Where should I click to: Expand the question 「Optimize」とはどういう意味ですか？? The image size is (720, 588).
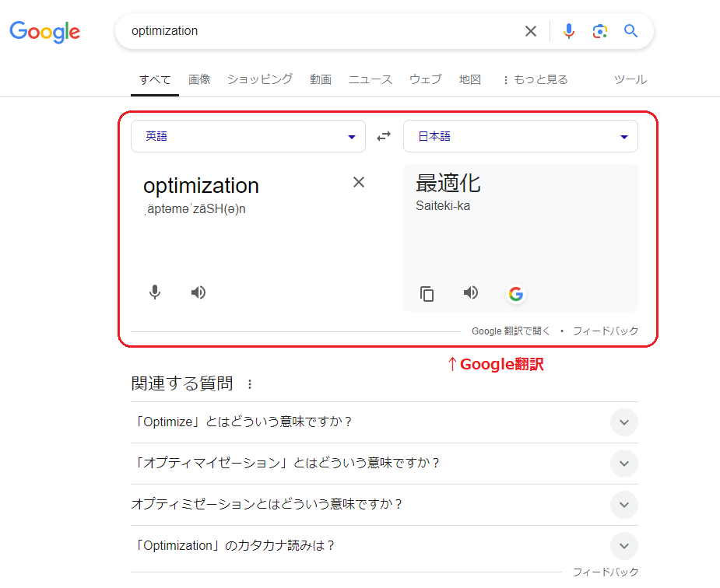coord(623,422)
